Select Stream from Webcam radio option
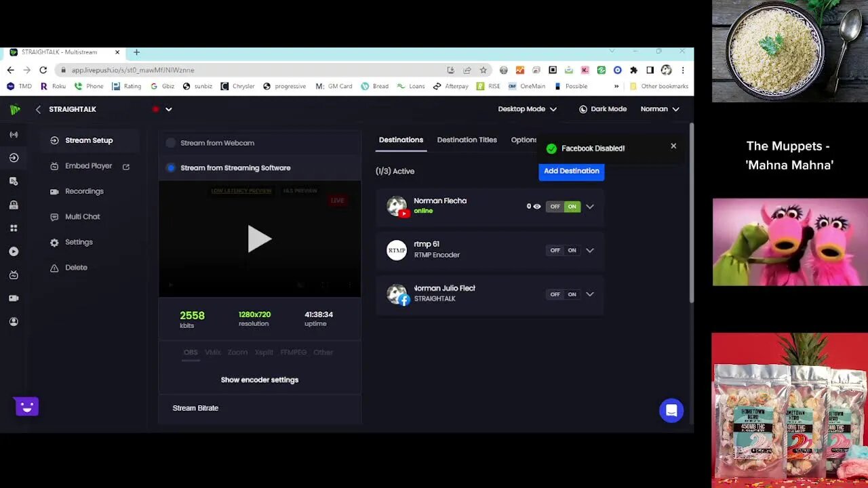Screen dimensions: 868x488 pyautogui.click(x=171, y=143)
